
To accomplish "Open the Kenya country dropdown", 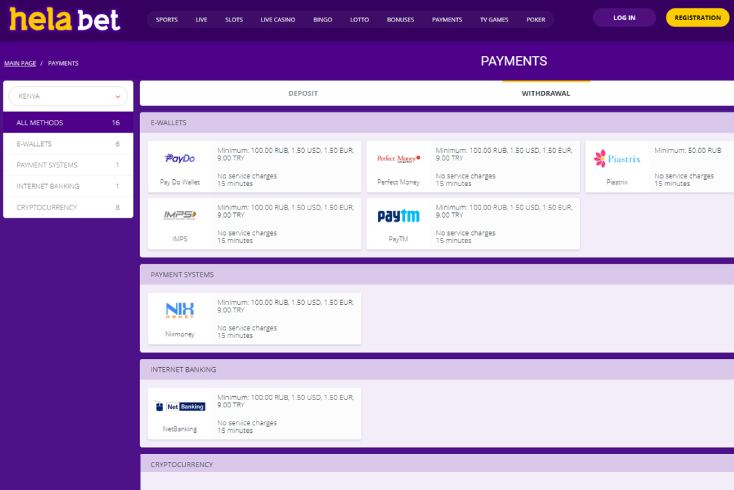I will tap(68, 96).
